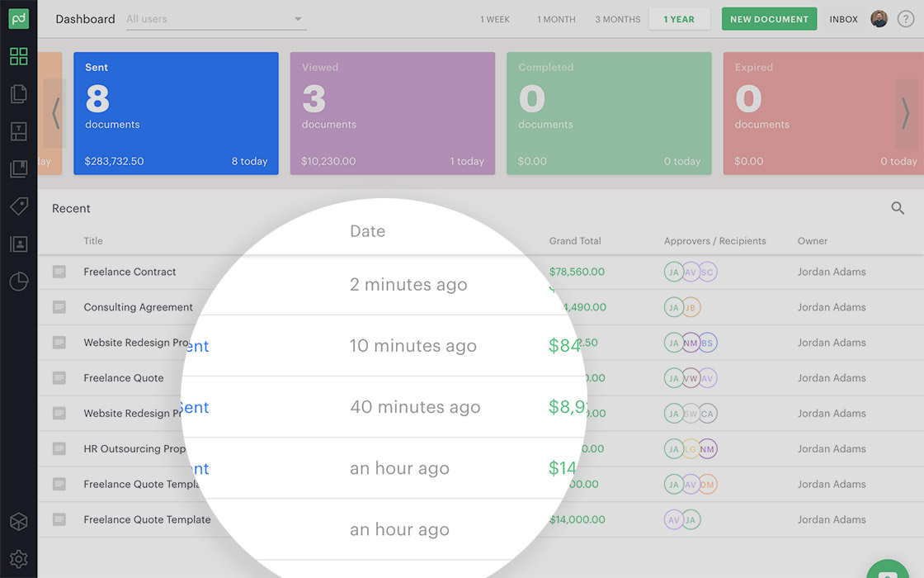This screenshot has width=924, height=578.
Task: Open the Catalog tag icon in sidebar
Action: click(x=19, y=206)
